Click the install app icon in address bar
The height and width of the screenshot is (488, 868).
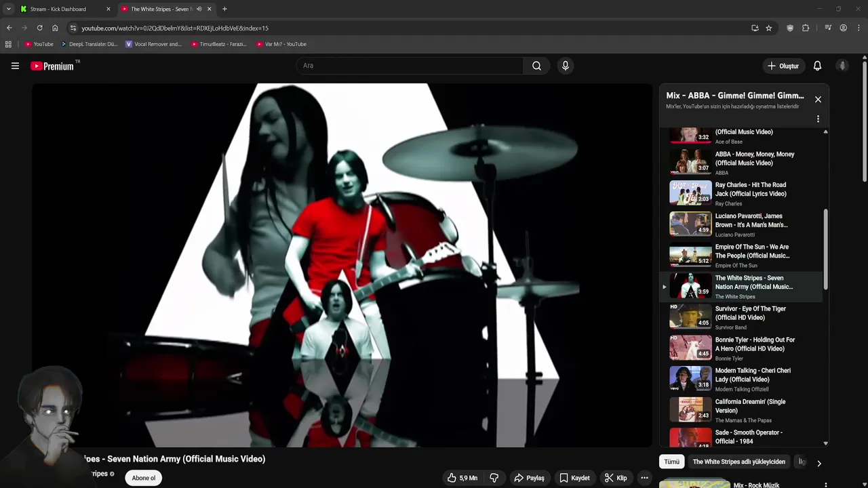pos(755,28)
